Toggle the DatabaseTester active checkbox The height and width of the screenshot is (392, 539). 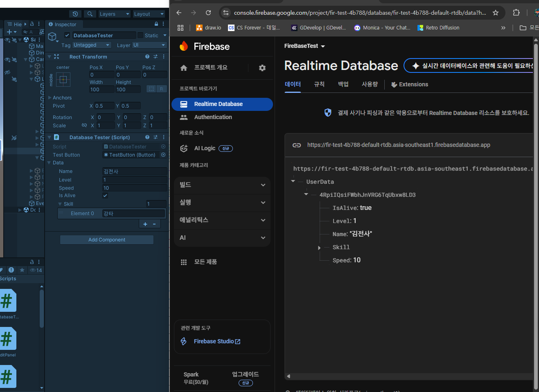(68, 35)
